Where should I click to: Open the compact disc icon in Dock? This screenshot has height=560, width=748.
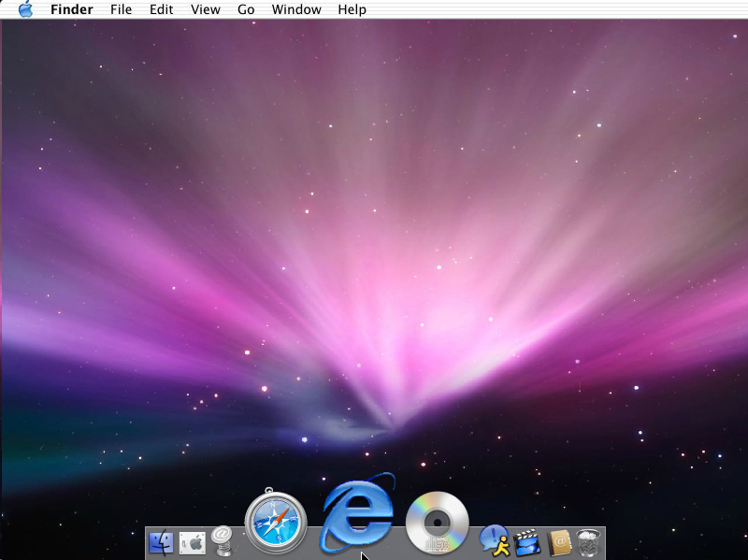tap(437, 523)
